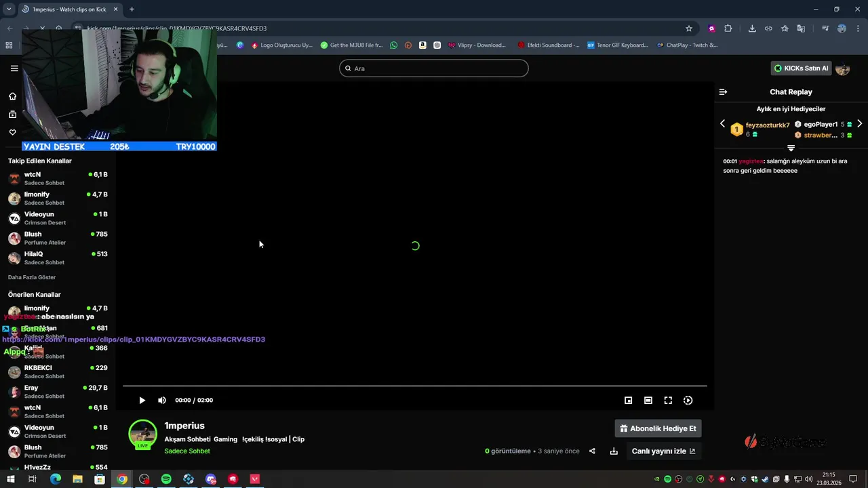Open Get the M3U8 File bookmark
Screen dimensions: 868x488
tap(351, 45)
